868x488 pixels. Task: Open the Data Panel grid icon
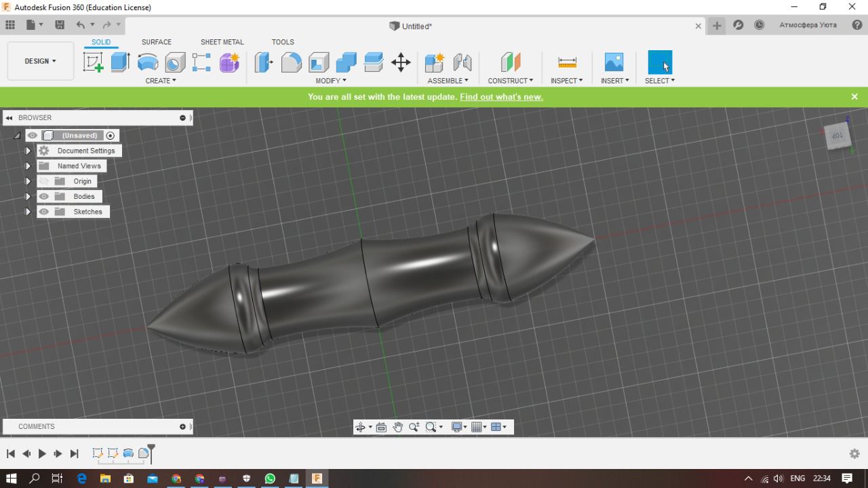pos(10,25)
